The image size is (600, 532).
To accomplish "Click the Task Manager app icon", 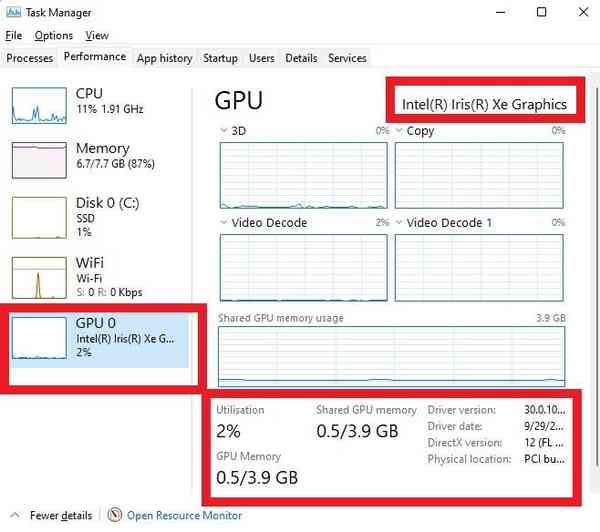I will tap(12, 12).
